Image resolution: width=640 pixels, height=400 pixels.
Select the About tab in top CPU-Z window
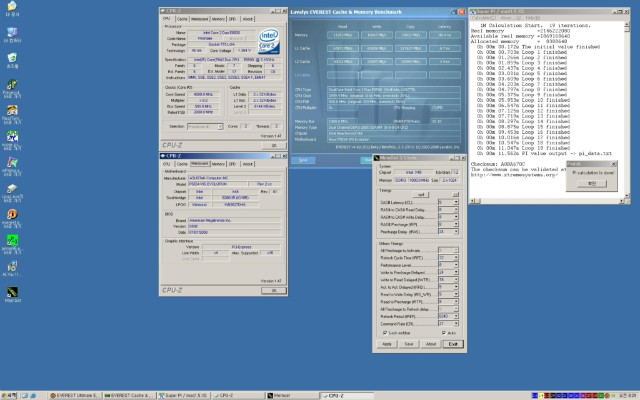[x=247, y=19]
